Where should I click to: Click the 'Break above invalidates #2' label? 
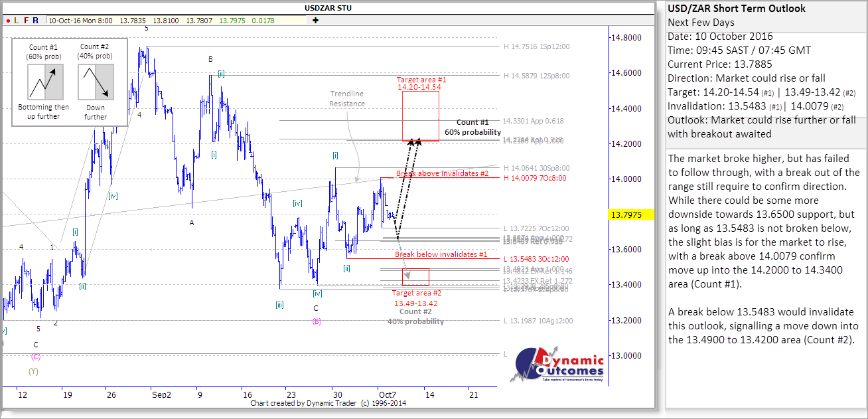click(x=442, y=173)
